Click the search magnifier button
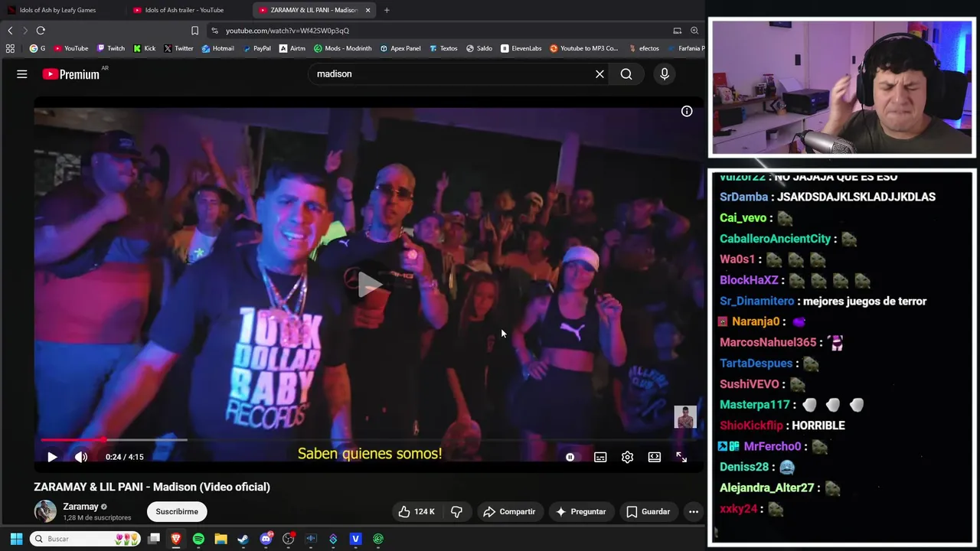The width and height of the screenshot is (980, 551). 626,74
